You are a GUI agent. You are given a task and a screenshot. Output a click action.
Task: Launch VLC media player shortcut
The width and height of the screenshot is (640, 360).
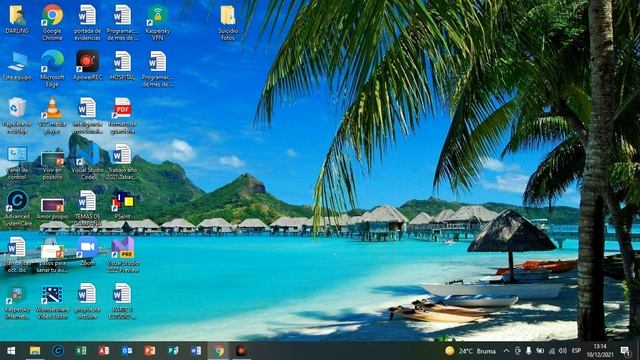point(52,116)
